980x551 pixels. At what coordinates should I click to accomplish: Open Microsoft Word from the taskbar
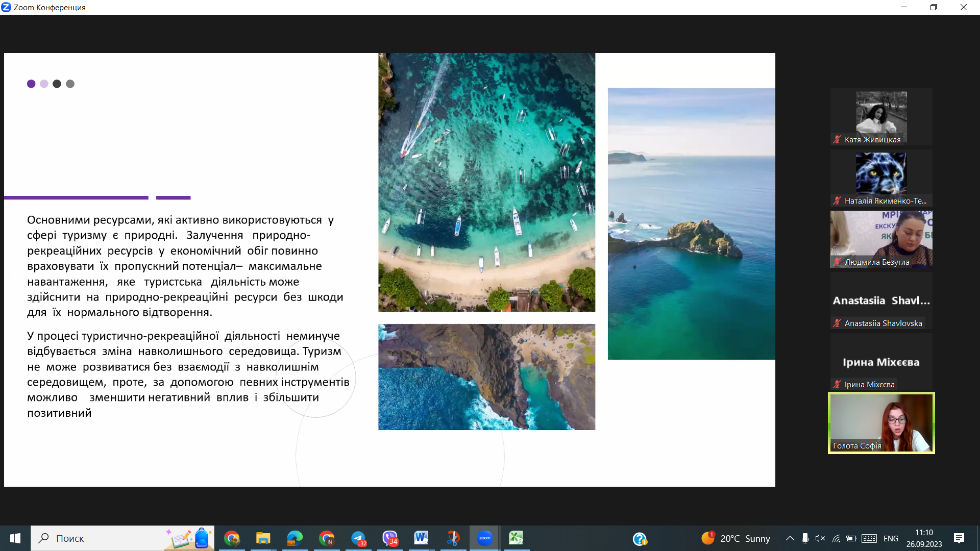(421, 538)
